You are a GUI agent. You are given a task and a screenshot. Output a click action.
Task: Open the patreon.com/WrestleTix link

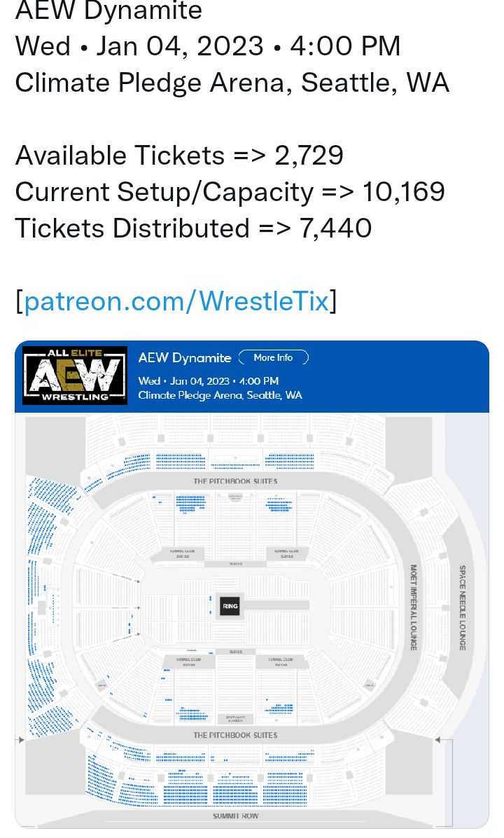coord(176,301)
